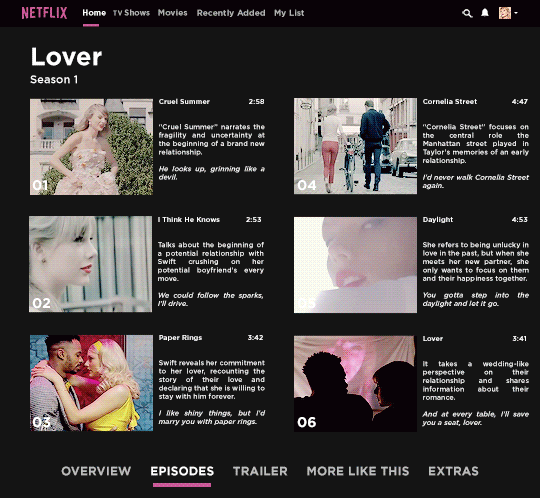This screenshot has width=540, height=498.
Task: Click quote "He looks up, grinning like a devil."
Action: (x=211, y=173)
